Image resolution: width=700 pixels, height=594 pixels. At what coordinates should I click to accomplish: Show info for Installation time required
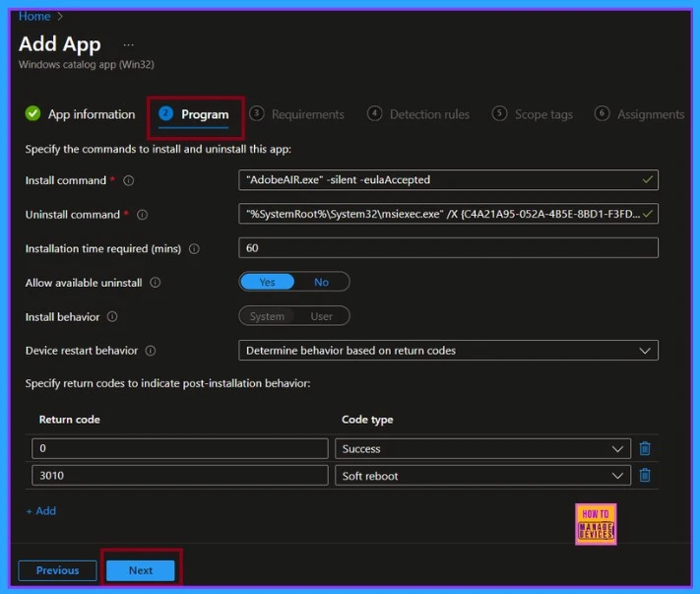point(194,249)
